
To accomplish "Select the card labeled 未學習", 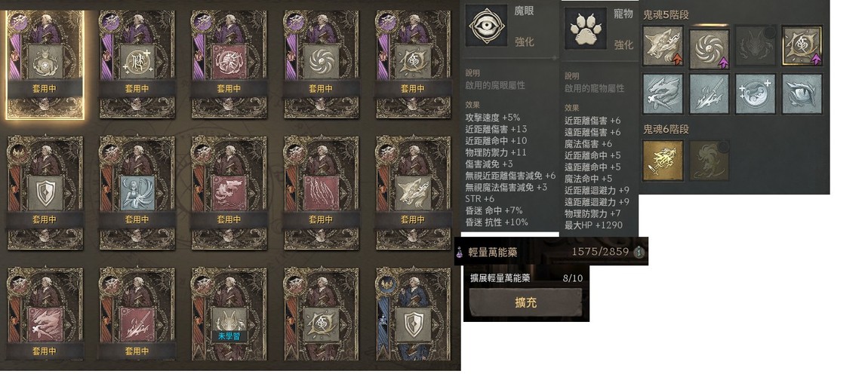I will (x=229, y=314).
